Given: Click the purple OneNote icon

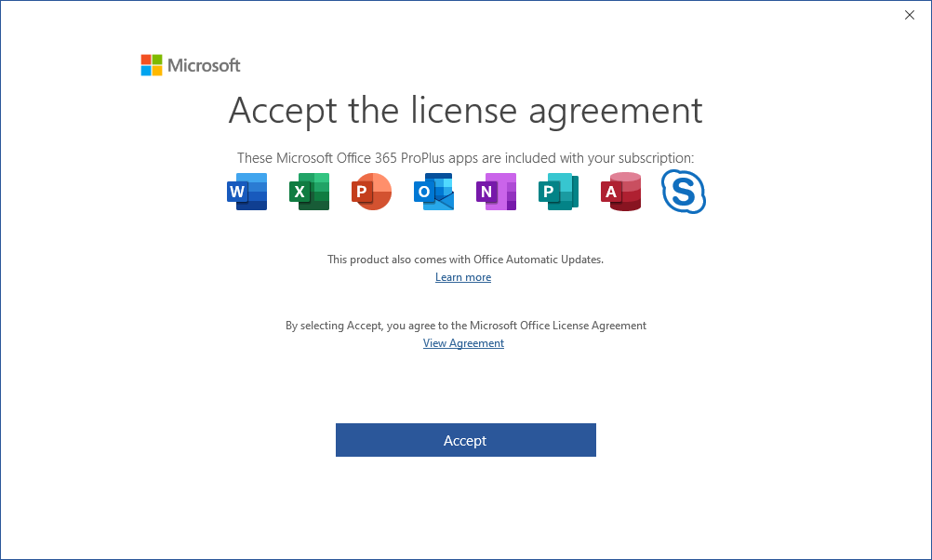Looking at the screenshot, I should coord(496,191).
